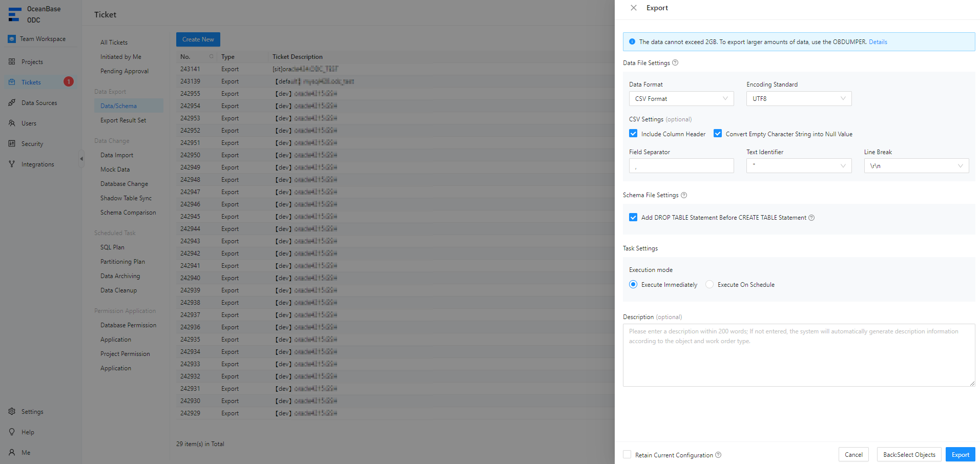
Task: Open the Data Format dropdown
Action: point(681,99)
